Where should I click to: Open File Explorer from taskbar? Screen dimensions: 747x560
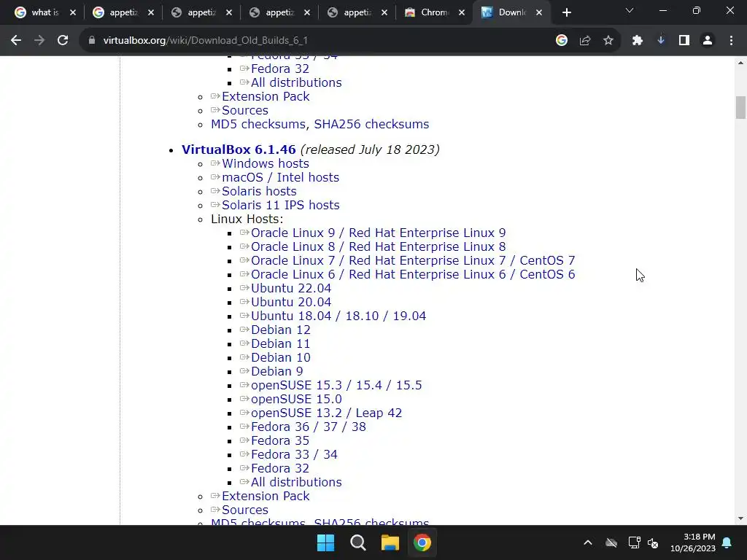point(390,542)
